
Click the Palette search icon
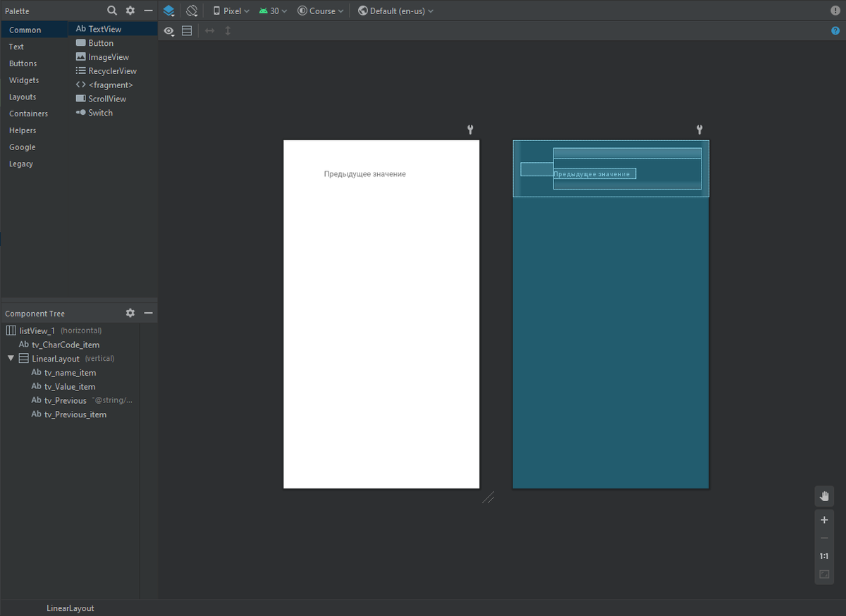tap(112, 11)
